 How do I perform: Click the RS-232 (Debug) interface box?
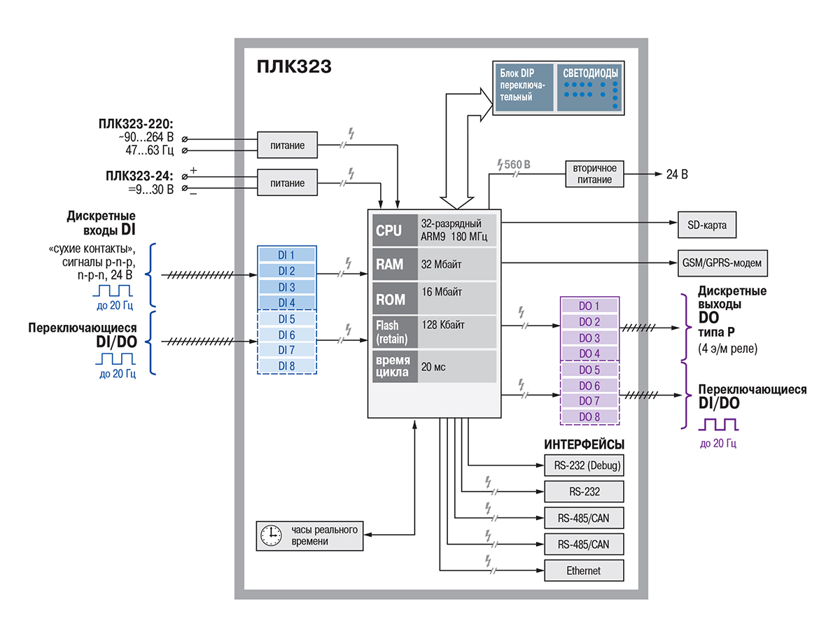(583, 465)
